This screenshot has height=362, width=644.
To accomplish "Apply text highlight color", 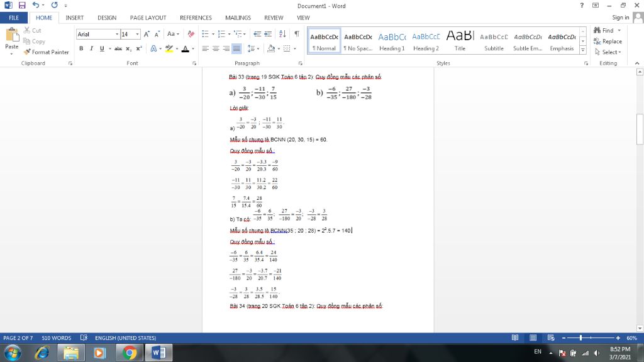I will pos(169,48).
